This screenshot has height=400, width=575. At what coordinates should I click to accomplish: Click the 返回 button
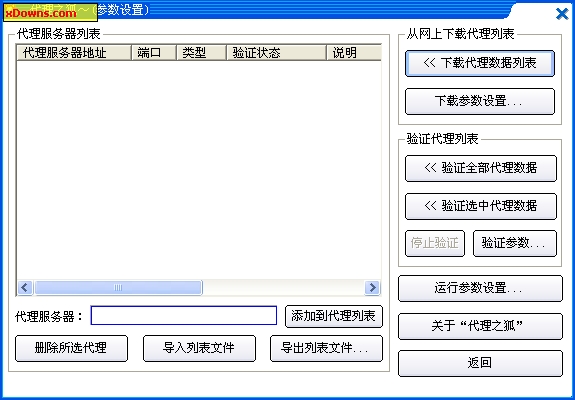point(480,363)
